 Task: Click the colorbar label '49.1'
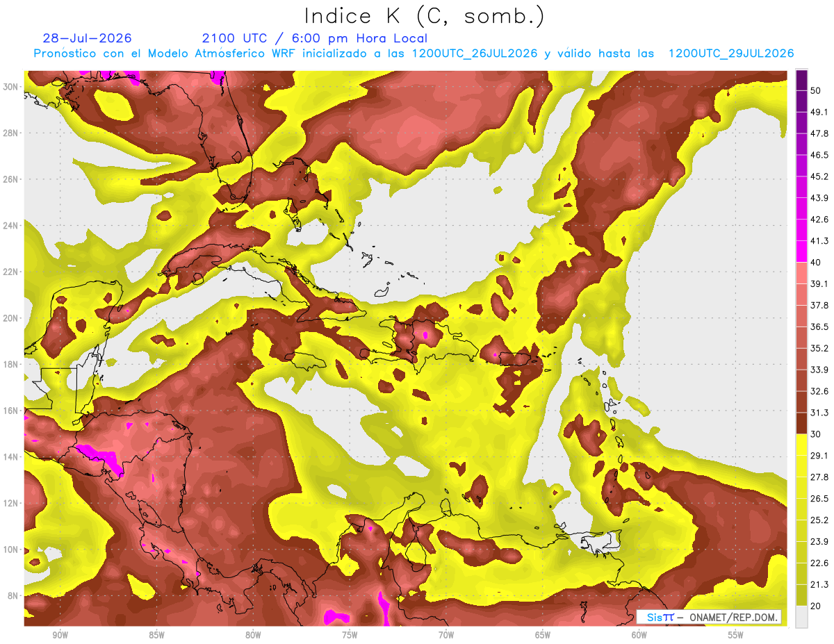(819, 112)
